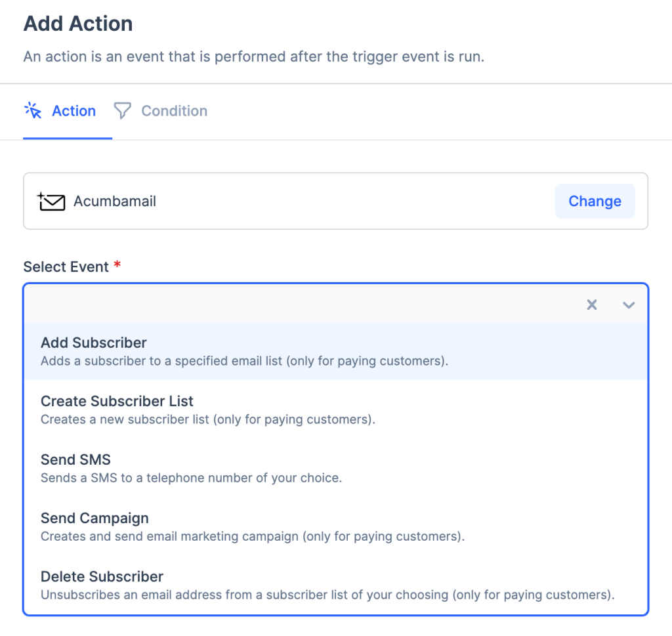The width and height of the screenshot is (672, 636).
Task: Click the Select Event field label
Action: coord(66,267)
